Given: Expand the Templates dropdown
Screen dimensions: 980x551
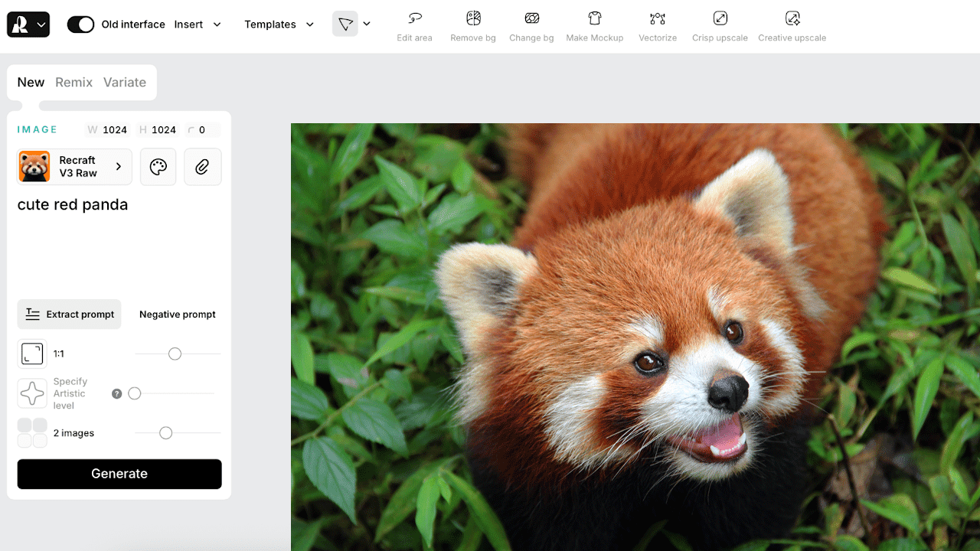Looking at the screenshot, I should pyautogui.click(x=279, y=24).
